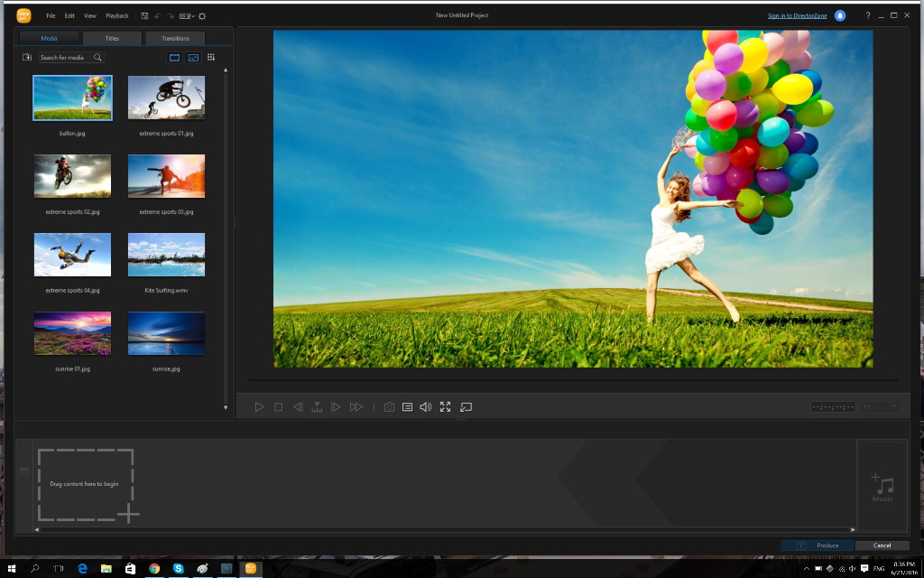Toggle the image media filter button

193,57
